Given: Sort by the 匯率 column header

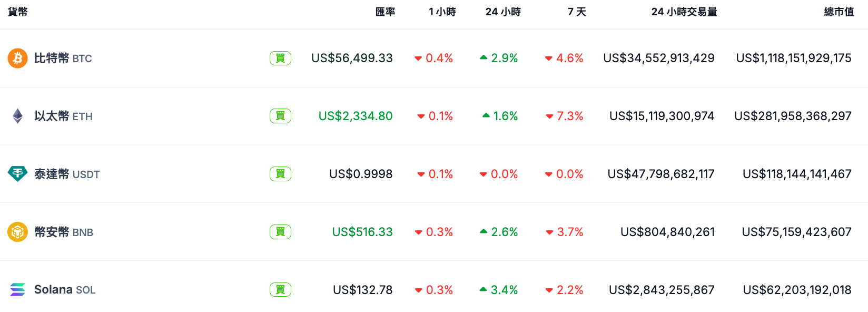Looking at the screenshot, I should (x=385, y=12).
